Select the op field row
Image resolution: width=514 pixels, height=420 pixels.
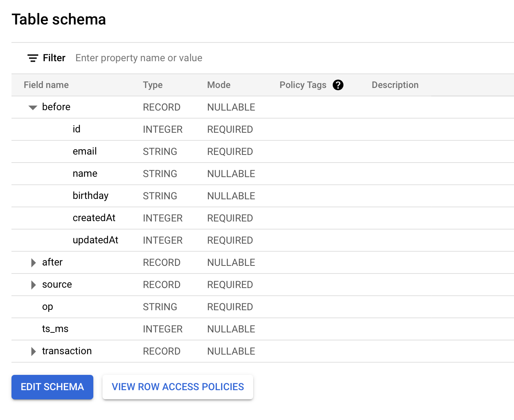47,307
